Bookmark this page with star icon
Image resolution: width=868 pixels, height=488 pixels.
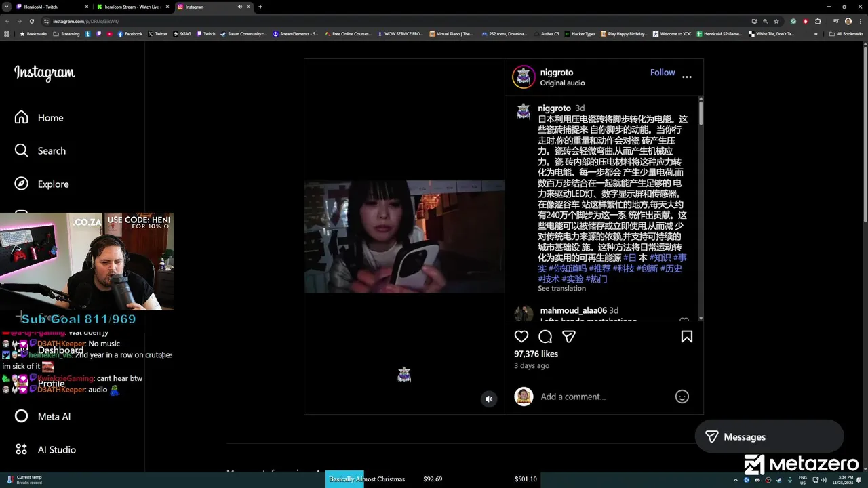(776, 21)
